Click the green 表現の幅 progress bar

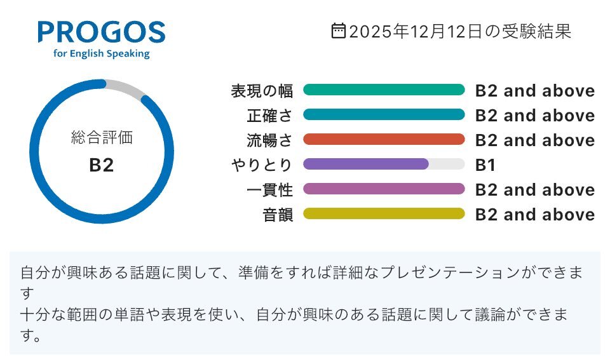coord(384,90)
